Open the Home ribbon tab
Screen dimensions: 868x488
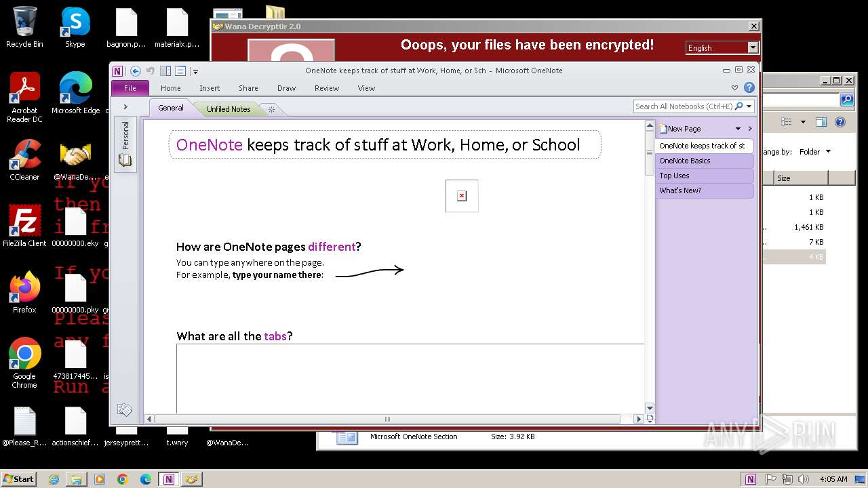[x=171, y=88]
